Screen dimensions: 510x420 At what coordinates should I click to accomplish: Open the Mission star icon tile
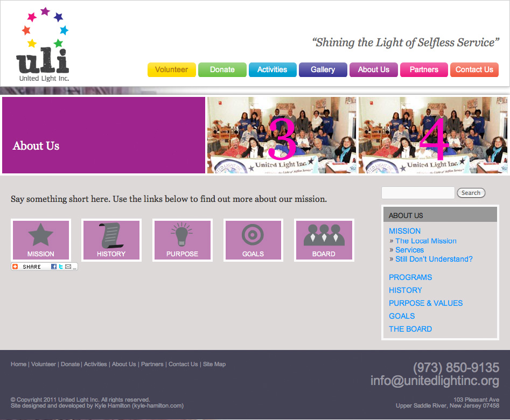pos(41,240)
